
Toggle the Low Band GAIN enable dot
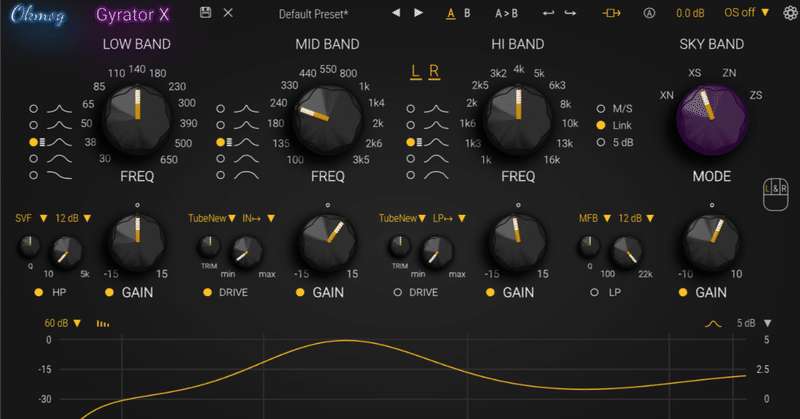(109, 292)
